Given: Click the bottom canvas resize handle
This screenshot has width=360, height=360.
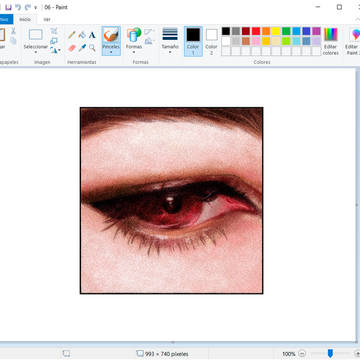Looking at the screenshot, I should coord(173,342).
